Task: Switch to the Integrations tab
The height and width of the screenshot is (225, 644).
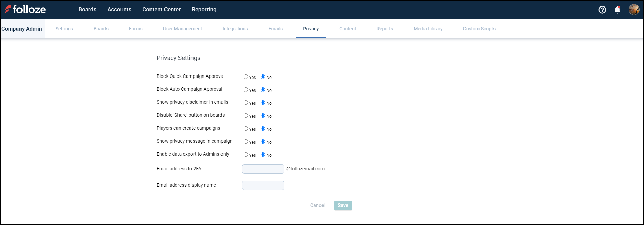Action: coord(235,29)
